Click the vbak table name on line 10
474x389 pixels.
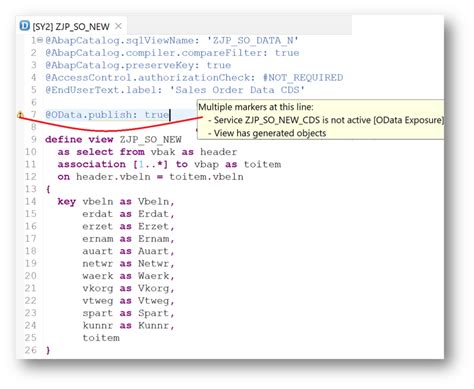coord(163,152)
